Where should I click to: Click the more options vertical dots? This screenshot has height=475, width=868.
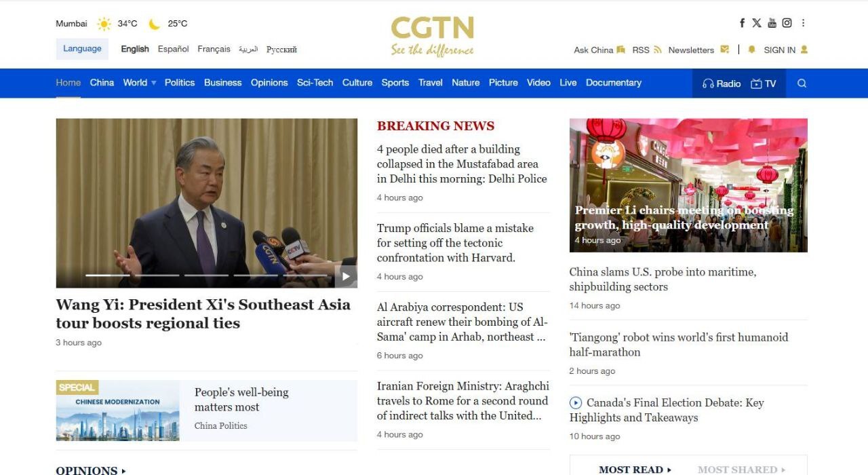[803, 23]
